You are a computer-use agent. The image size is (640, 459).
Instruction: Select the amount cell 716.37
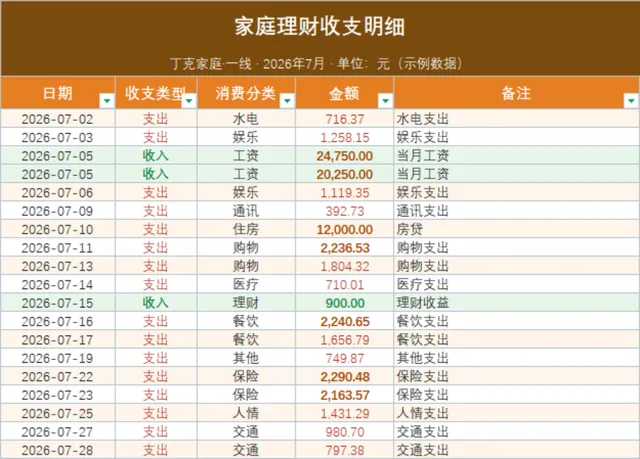344,119
